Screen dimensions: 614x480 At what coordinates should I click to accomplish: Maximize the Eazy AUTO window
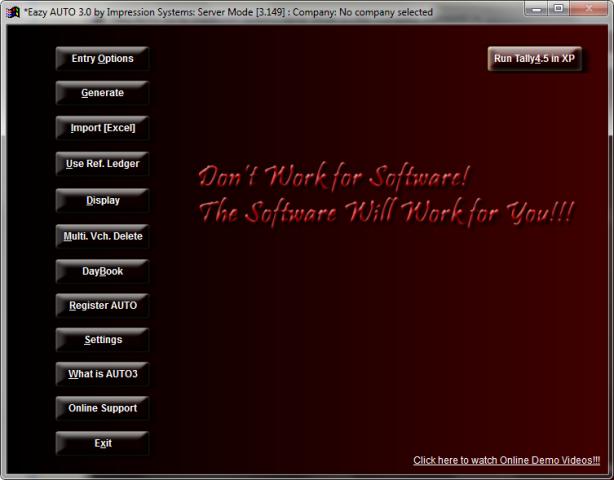[559, 9]
